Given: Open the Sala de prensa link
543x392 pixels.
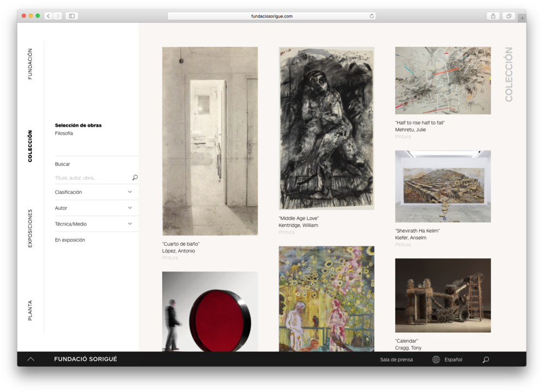Looking at the screenshot, I should [x=396, y=360].
